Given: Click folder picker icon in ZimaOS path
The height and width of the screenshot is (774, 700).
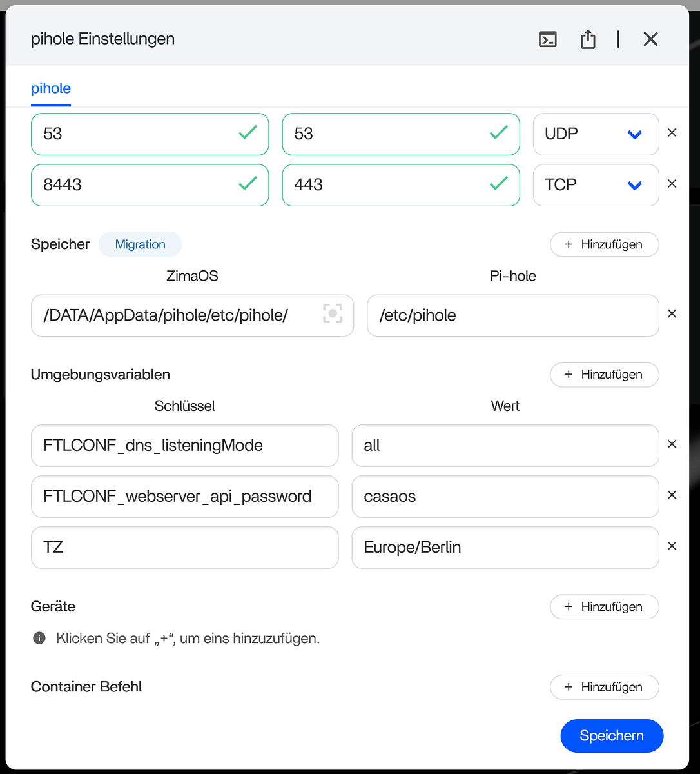Looking at the screenshot, I should point(333,315).
